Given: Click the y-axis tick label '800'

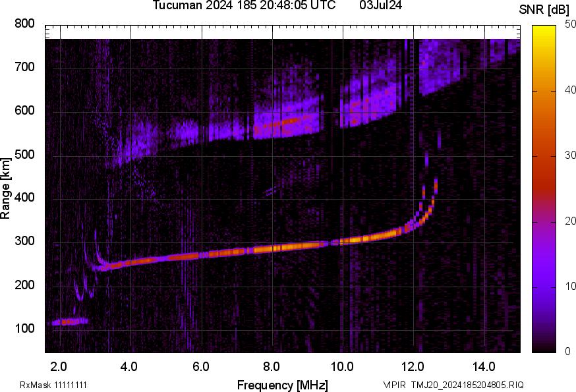Looking at the screenshot, I should (x=24, y=24).
